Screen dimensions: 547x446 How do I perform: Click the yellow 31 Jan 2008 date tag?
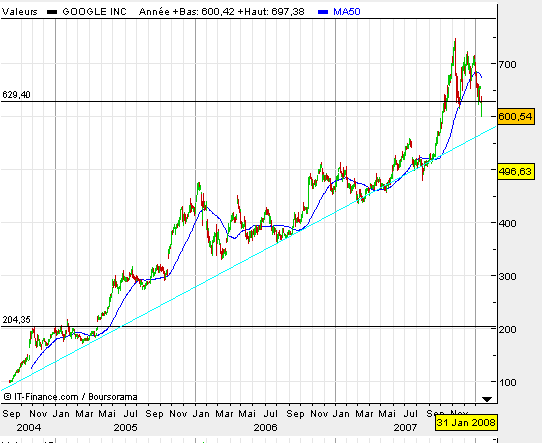tap(466, 423)
